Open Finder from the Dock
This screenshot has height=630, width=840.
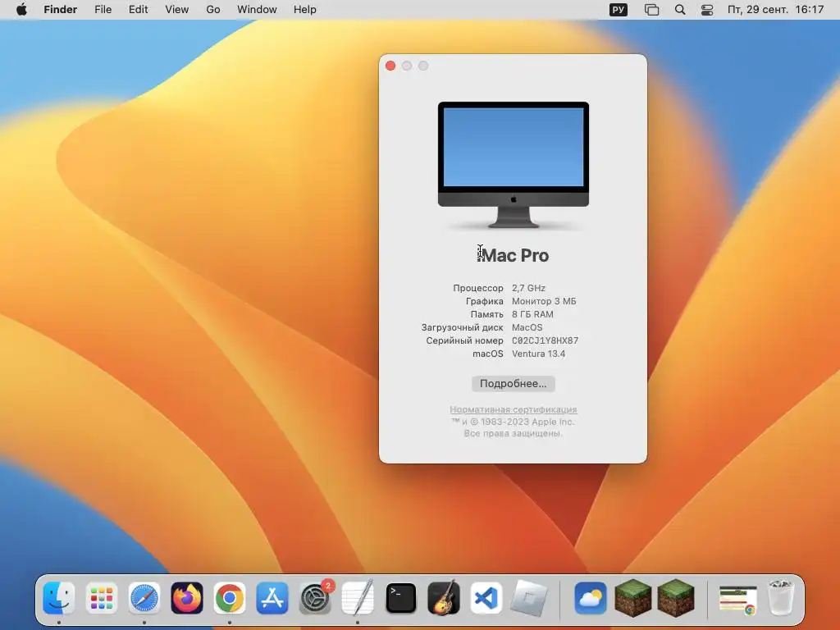[59, 598]
